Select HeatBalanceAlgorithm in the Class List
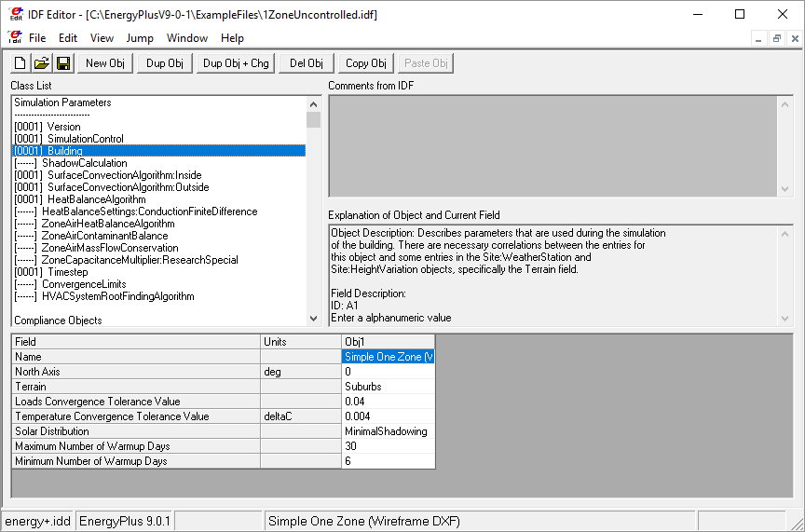This screenshot has height=532, width=805. point(159,199)
